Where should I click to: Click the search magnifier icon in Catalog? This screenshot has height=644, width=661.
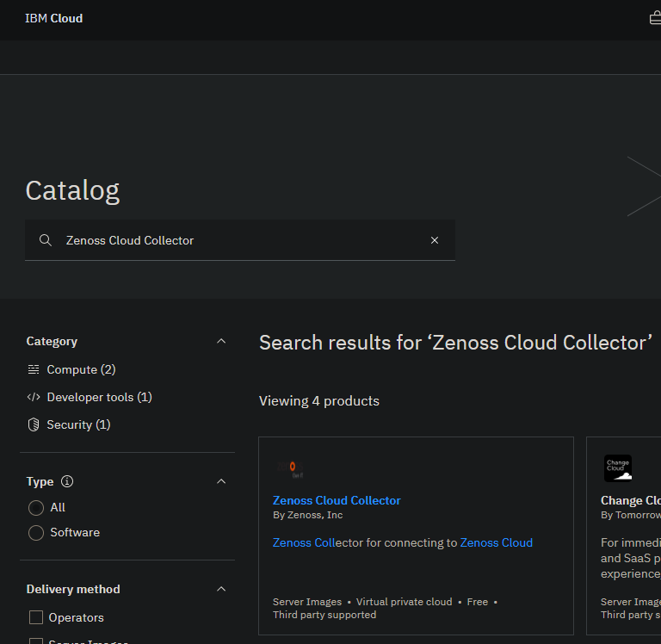46,240
